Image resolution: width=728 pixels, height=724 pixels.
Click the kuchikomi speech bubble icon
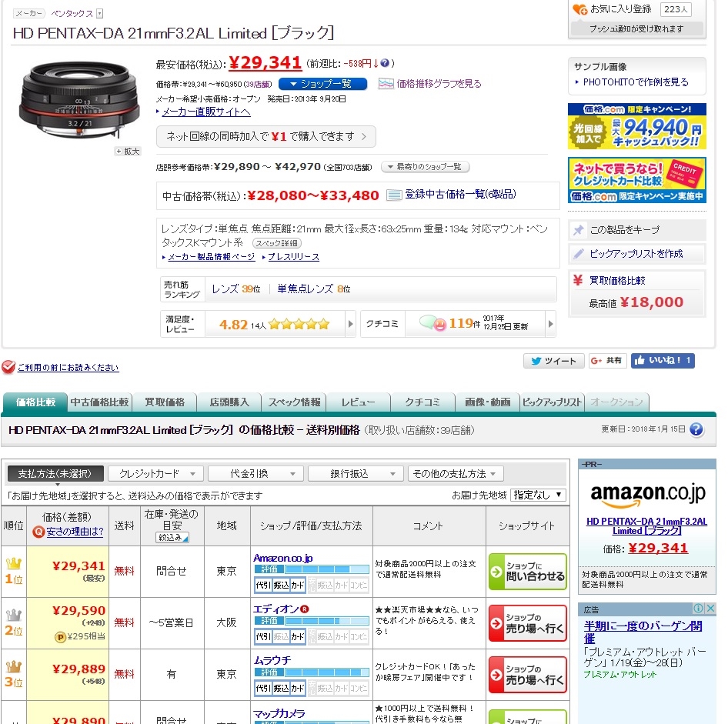[432, 323]
